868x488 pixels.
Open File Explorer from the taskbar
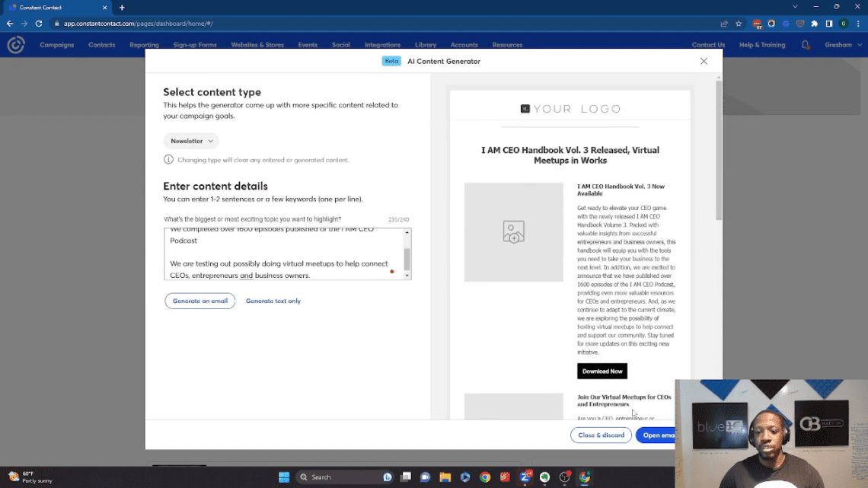coord(445,477)
